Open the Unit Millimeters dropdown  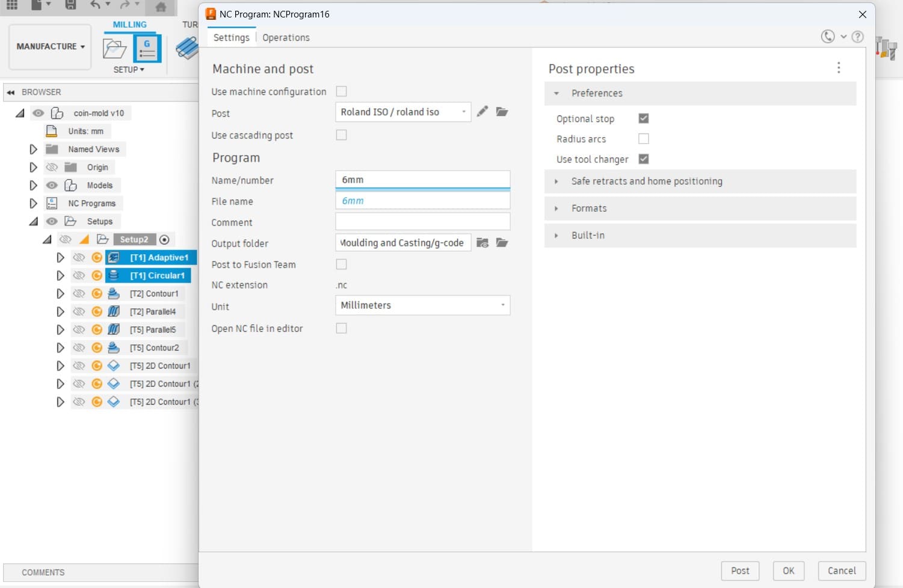tap(422, 305)
